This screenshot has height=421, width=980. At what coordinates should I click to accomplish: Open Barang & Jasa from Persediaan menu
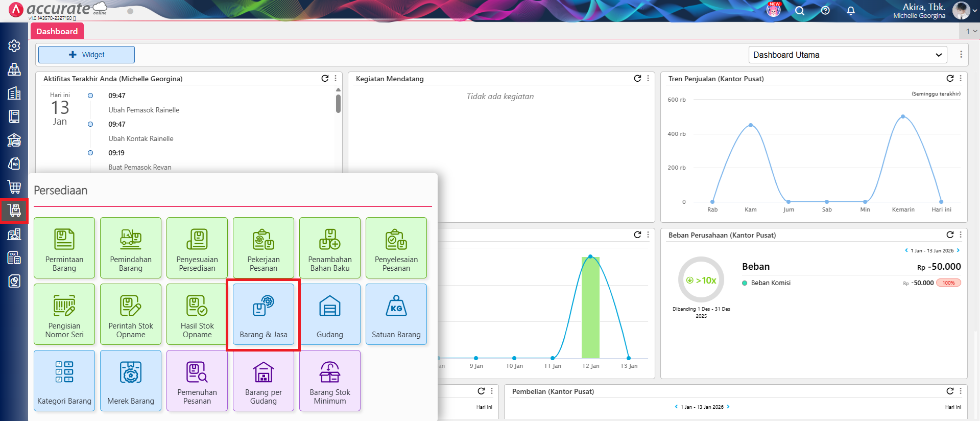coord(264,314)
